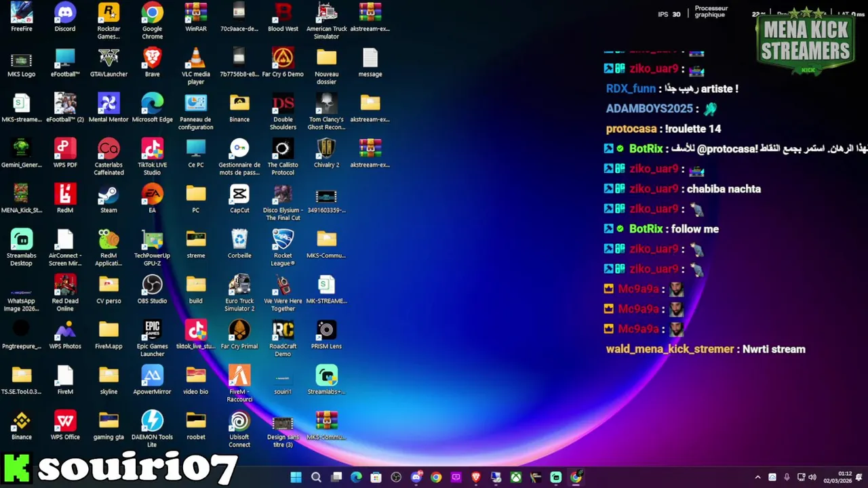Open Far Cry 6 Demo icon
Image resolution: width=868 pixels, height=488 pixels.
click(283, 62)
